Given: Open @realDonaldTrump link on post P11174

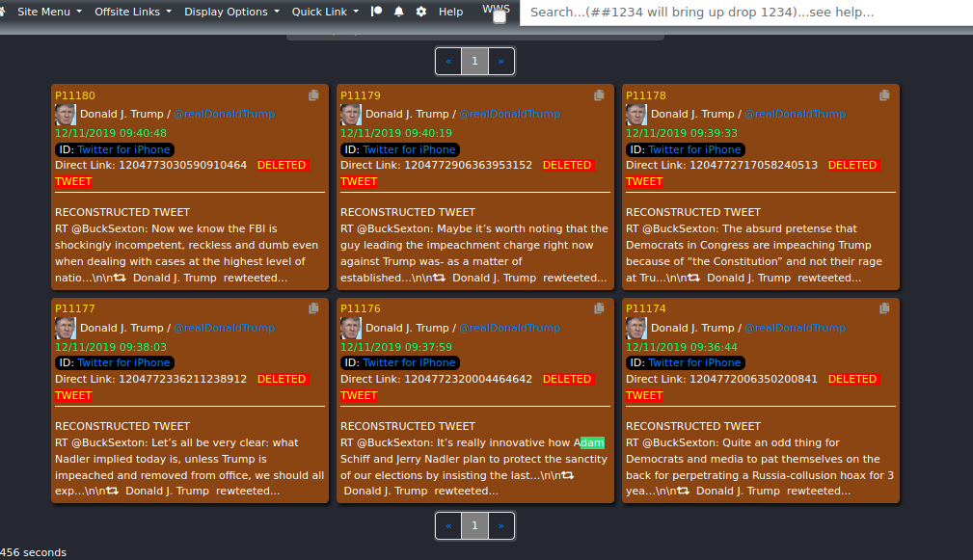Looking at the screenshot, I should pyautogui.click(x=796, y=328).
